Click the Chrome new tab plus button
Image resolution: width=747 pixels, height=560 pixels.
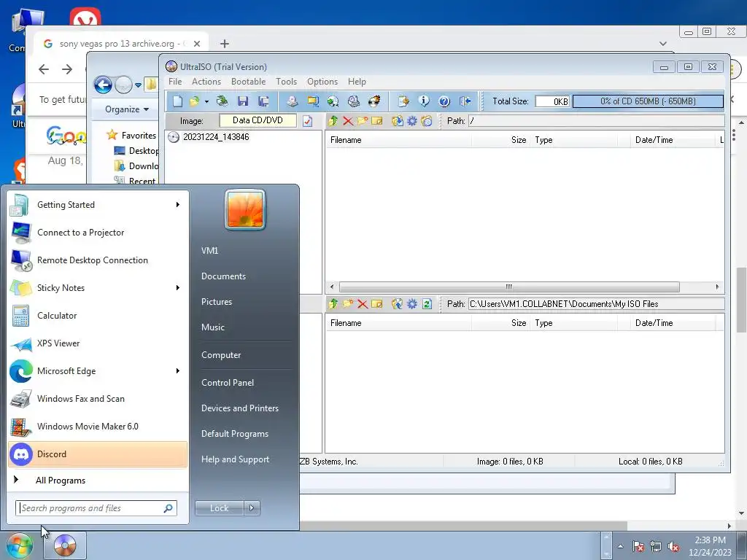click(x=225, y=44)
